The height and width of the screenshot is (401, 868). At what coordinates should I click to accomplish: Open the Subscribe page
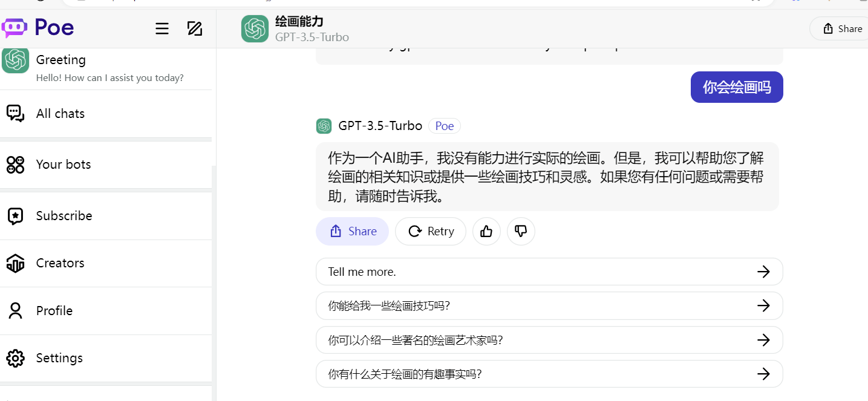coord(106,216)
